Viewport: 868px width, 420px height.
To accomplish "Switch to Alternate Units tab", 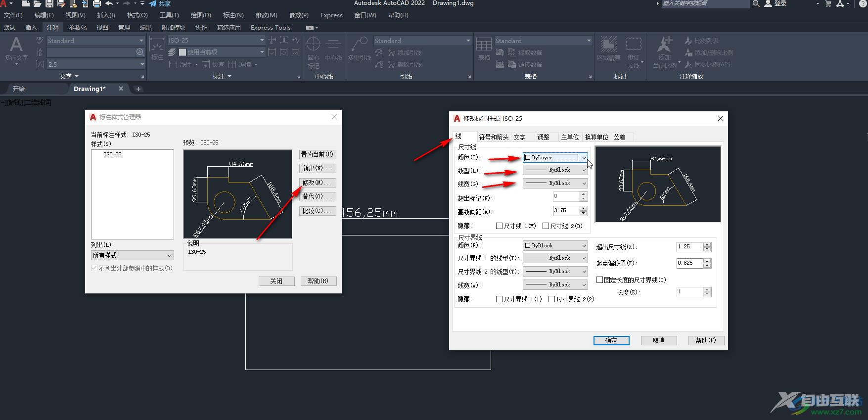I will [x=596, y=137].
